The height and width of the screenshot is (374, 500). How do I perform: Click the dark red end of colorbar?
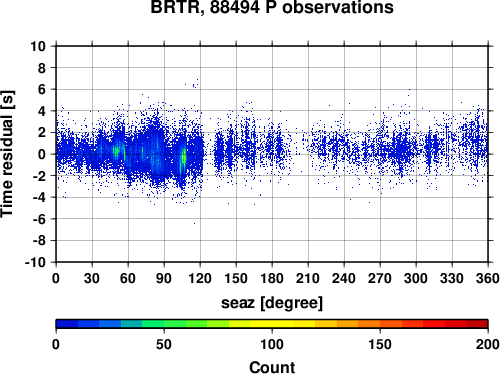pyautogui.click(x=477, y=324)
